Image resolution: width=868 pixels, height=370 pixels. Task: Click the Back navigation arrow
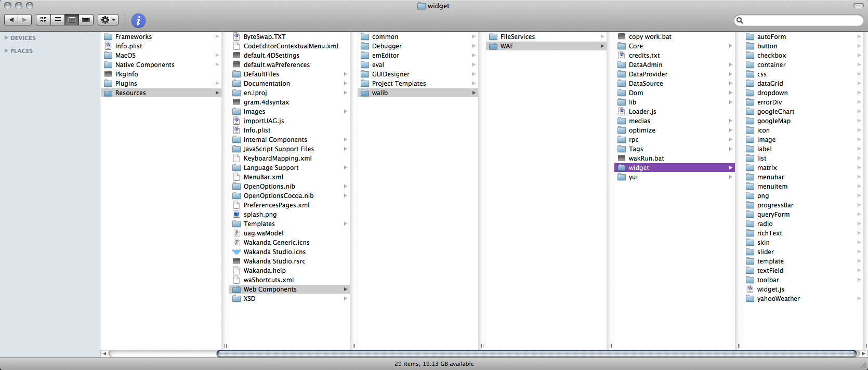click(x=11, y=20)
